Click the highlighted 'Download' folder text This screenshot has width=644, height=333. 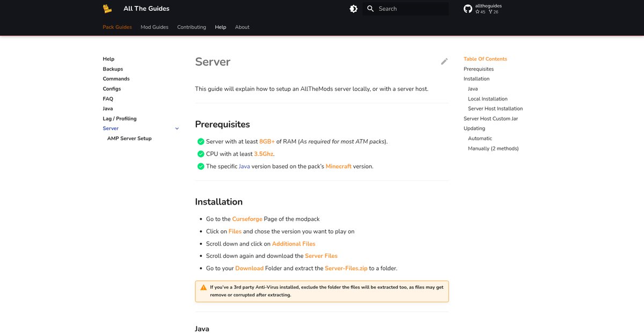(x=250, y=269)
